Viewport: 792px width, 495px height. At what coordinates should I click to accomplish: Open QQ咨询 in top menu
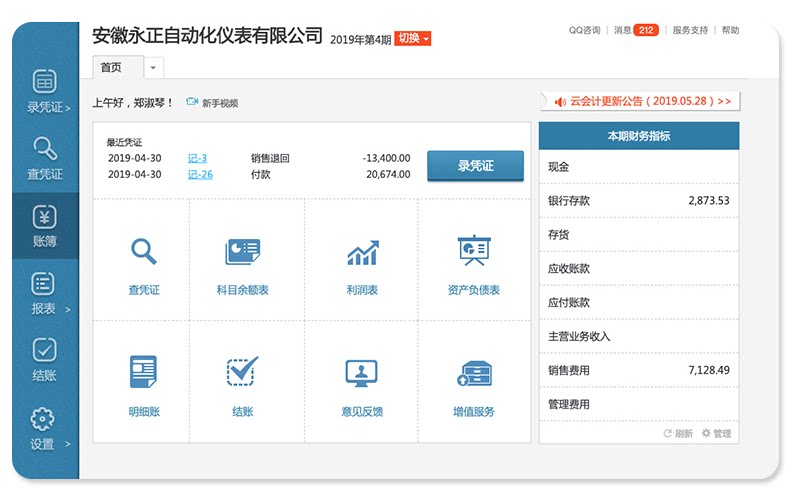point(584,30)
